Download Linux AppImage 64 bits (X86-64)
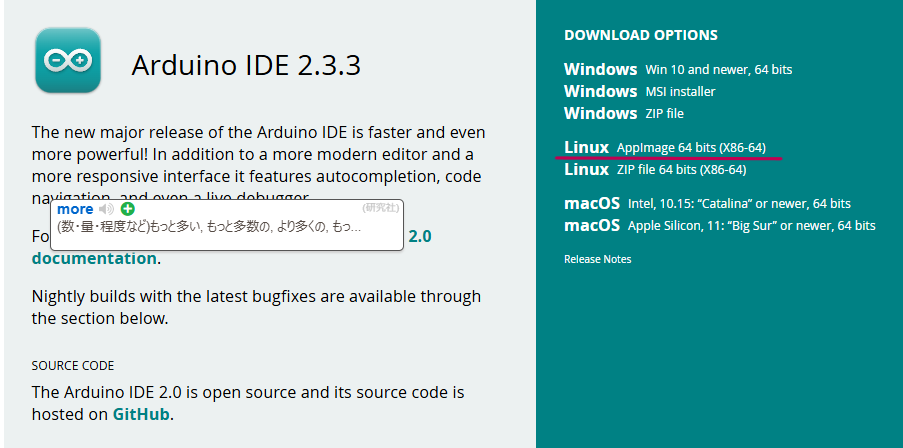This screenshot has height=448, width=903. click(665, 148)
